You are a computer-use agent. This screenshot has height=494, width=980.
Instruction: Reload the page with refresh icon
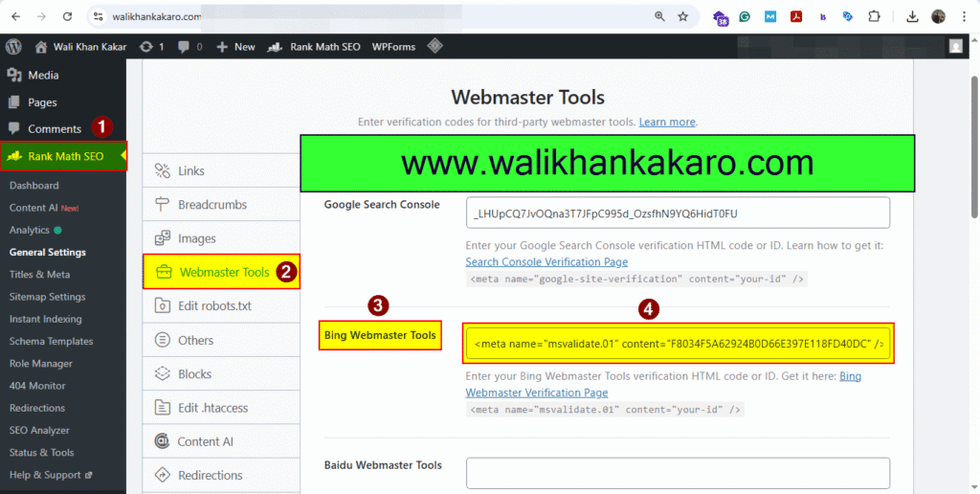click(x=68, y=17)
